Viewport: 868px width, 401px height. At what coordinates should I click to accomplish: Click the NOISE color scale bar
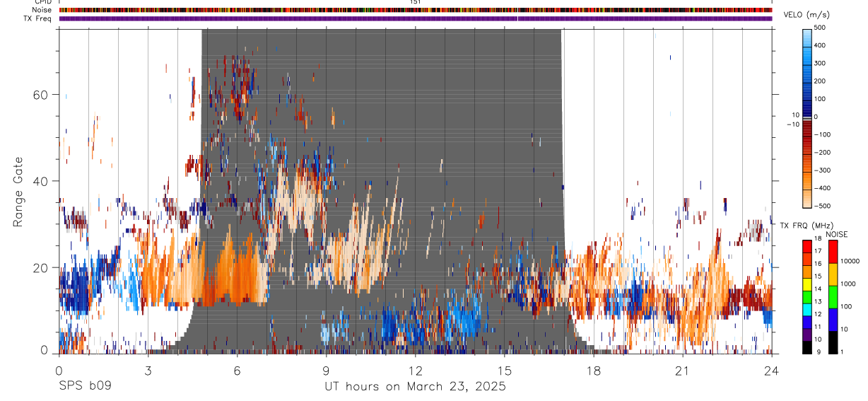833,296
